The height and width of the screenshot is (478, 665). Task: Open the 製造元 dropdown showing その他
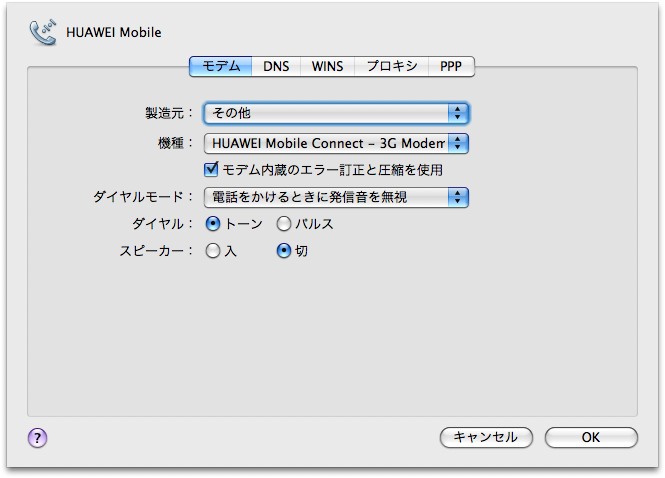coord(336,113)
